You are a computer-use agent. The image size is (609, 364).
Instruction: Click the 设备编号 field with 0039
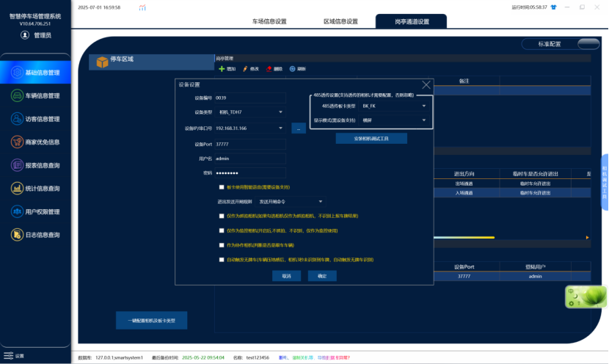click(250, 98)
